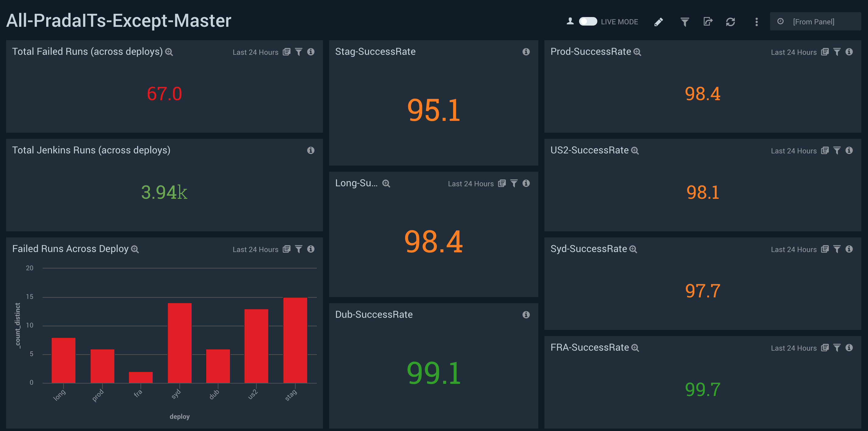Show query log for Total Failed Runs panel
Viewport: 868px width, 431px height.
(286, 52)
